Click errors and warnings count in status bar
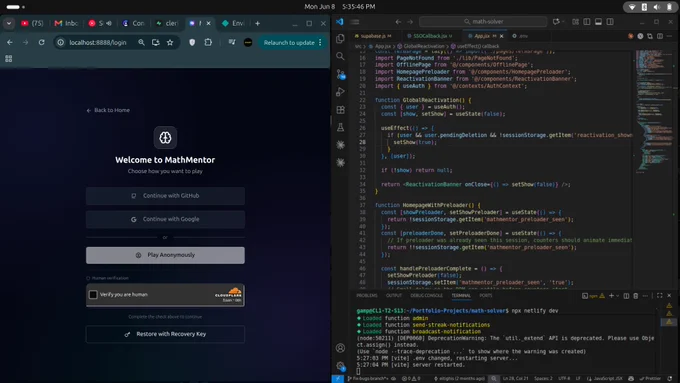 pos(411,379)
